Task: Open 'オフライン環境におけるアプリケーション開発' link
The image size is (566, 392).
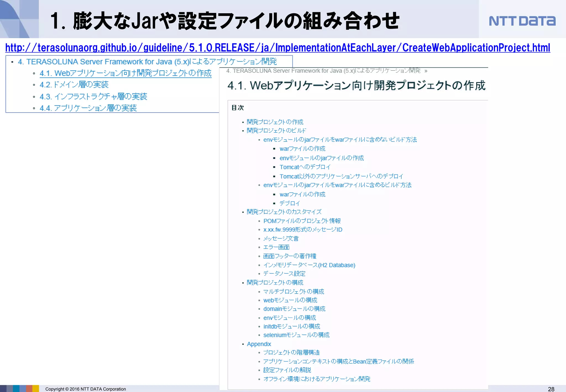Action: pos(317,379)
